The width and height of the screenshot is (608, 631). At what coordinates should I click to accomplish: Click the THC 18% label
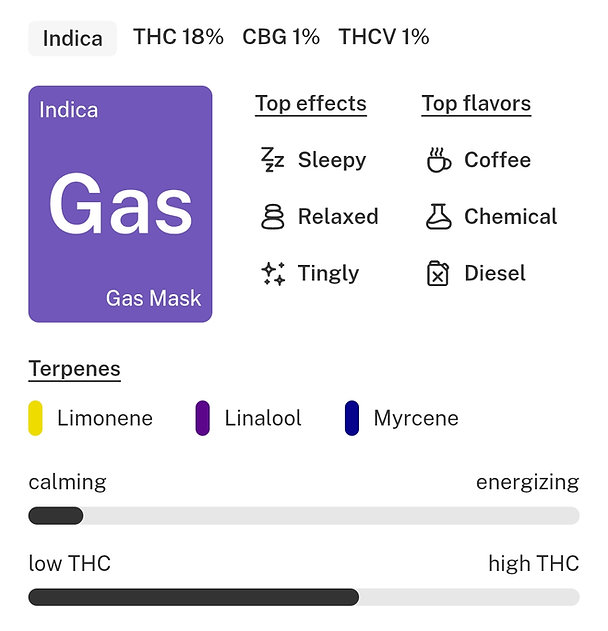tap(179, 37)
